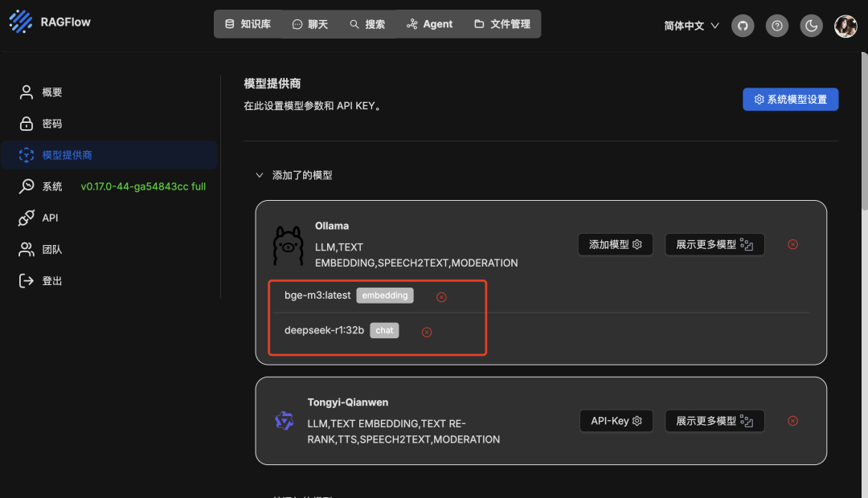
Task: Delete the Tongyi-Qianwen provider
Action: (792, 421)
